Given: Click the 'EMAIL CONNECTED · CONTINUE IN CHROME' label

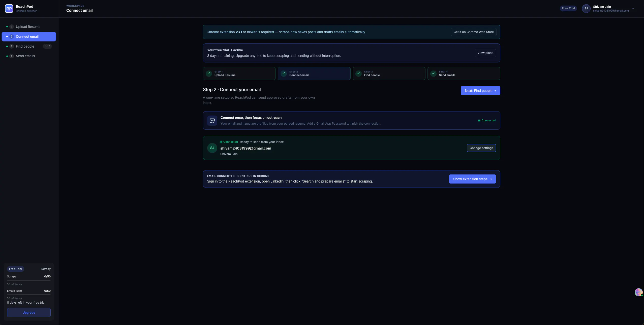Looking at the screenshot, I should (238, 176).
